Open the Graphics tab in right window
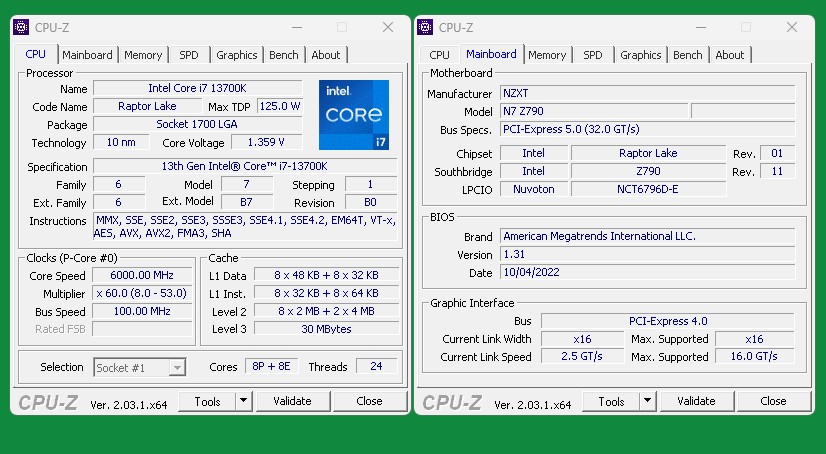Image resolution: width=826 pixels, height=454 pixels. point(641,55)
